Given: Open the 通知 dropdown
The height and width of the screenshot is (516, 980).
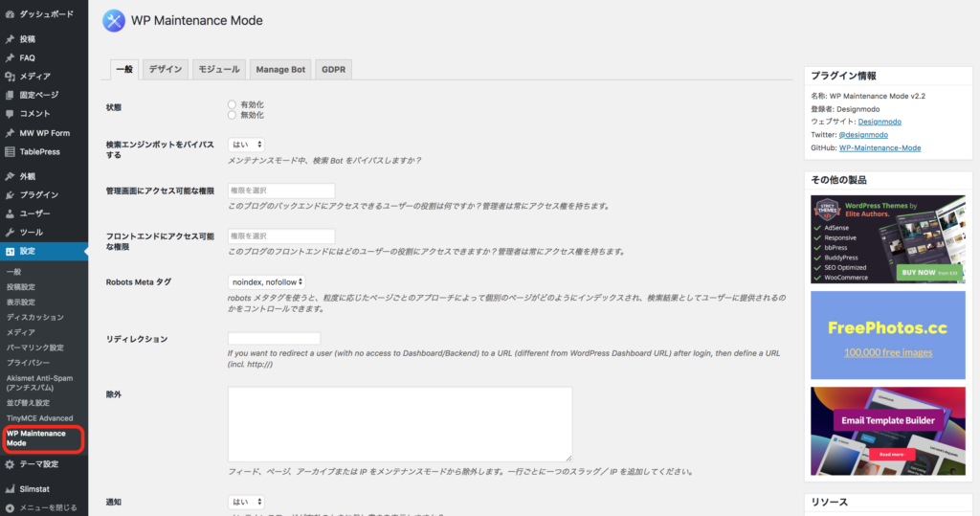Looking at the screenshot, I should pyautogui.click(x=246, y=502).
